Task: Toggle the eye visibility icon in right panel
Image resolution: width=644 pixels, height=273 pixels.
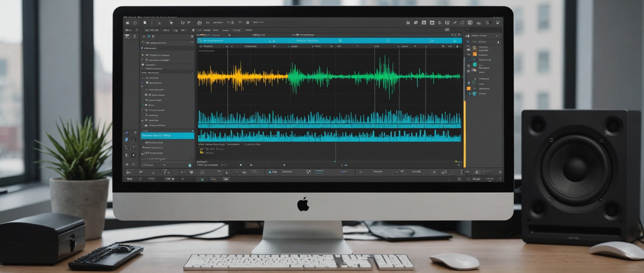Action: tap(474, 60)
